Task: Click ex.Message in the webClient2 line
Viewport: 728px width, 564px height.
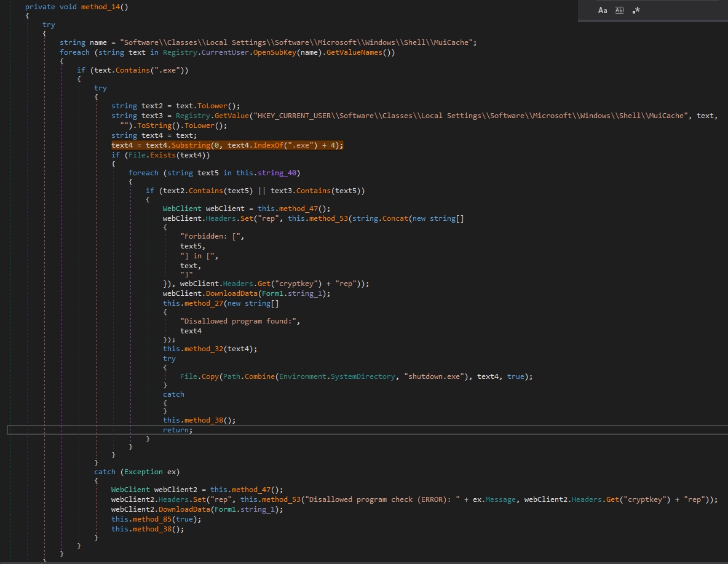Action: tap(494, 500)
